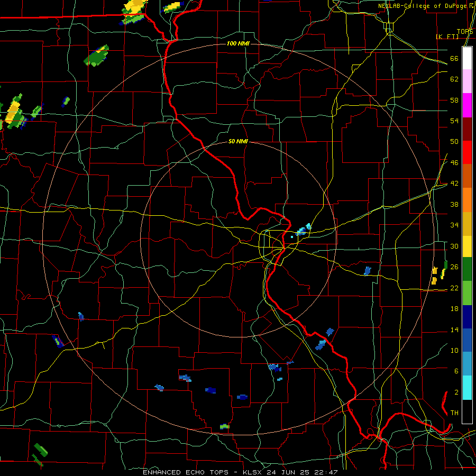The width and height of the screenshot is (476, 476).
Task: Click the 22 legend value
Action: click(x=454, y=288)
